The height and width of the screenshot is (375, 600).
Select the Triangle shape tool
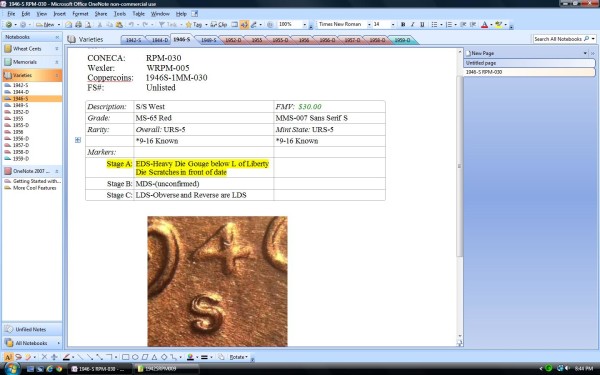point(155,357)
